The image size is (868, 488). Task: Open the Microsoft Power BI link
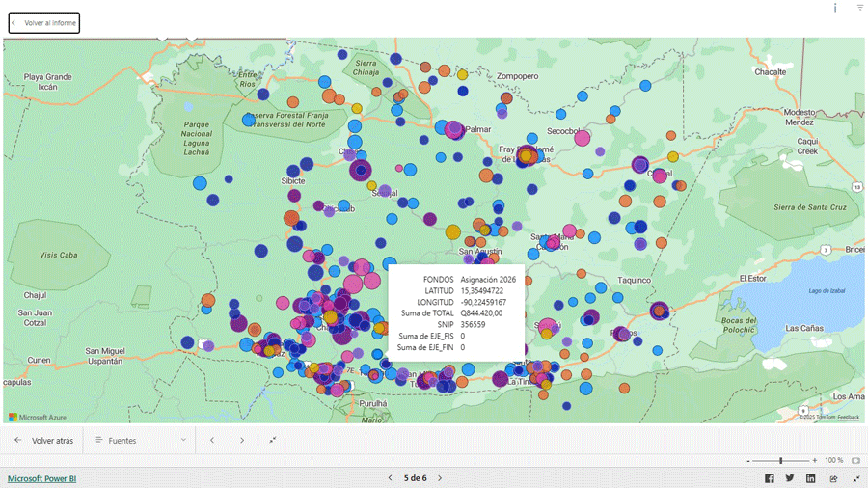(41, 478)
